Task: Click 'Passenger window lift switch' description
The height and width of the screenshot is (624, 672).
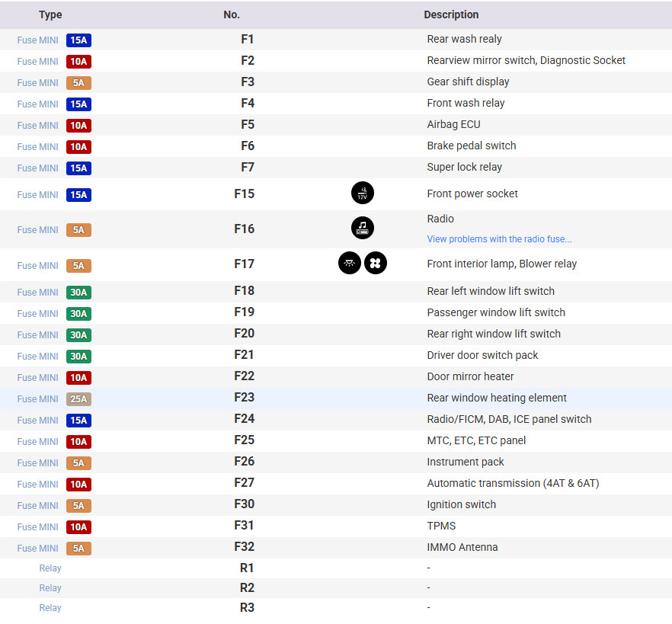Action: pos(496,312)
